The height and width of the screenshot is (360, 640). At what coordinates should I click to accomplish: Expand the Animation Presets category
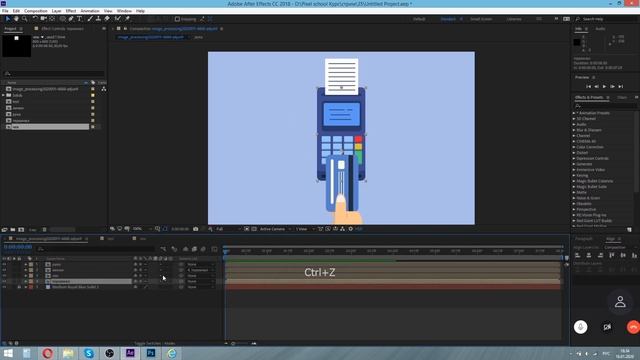574,113
